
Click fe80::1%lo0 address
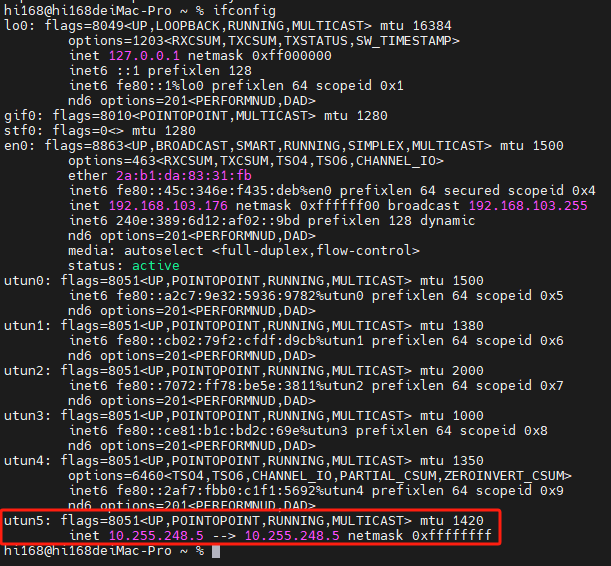pos(160,86)
